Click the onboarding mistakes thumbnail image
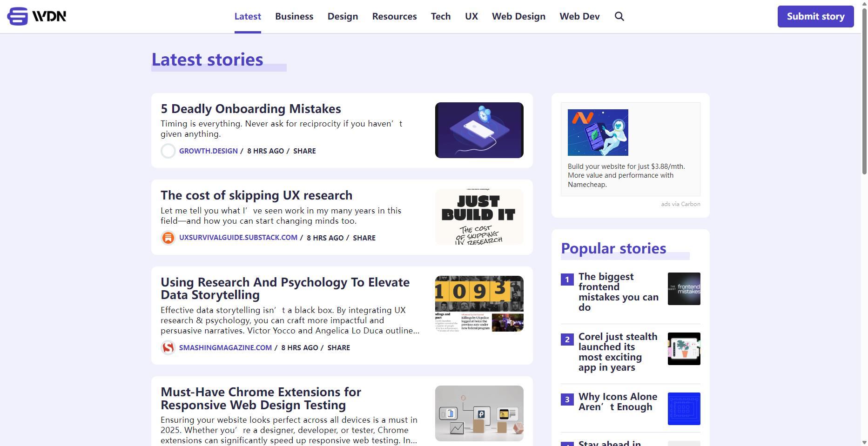 pos(479,130)
